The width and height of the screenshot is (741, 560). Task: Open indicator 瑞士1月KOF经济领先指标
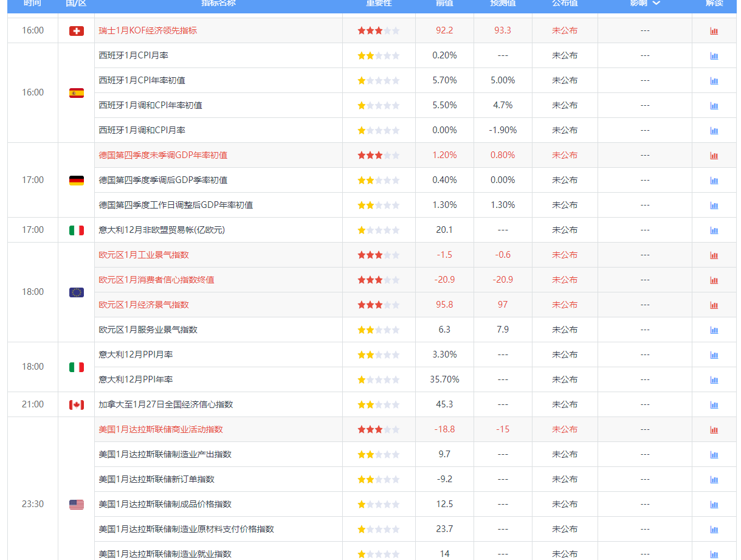[x=148, y=30]
